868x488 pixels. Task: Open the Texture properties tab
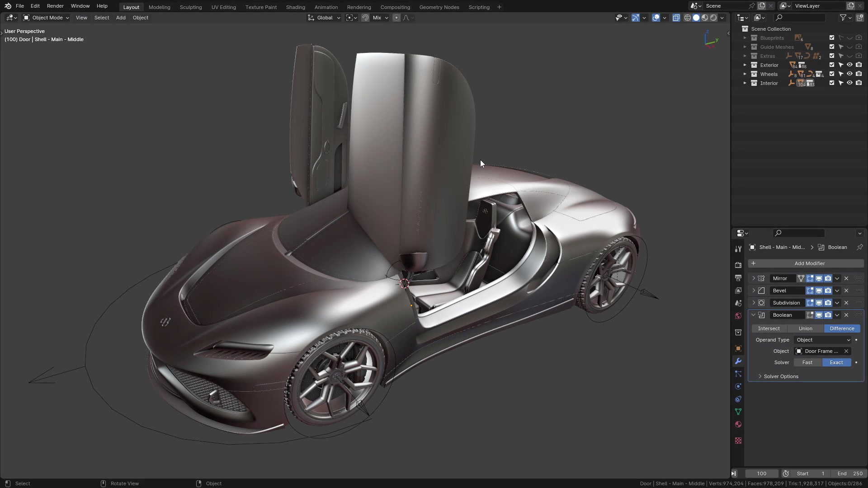738,441
